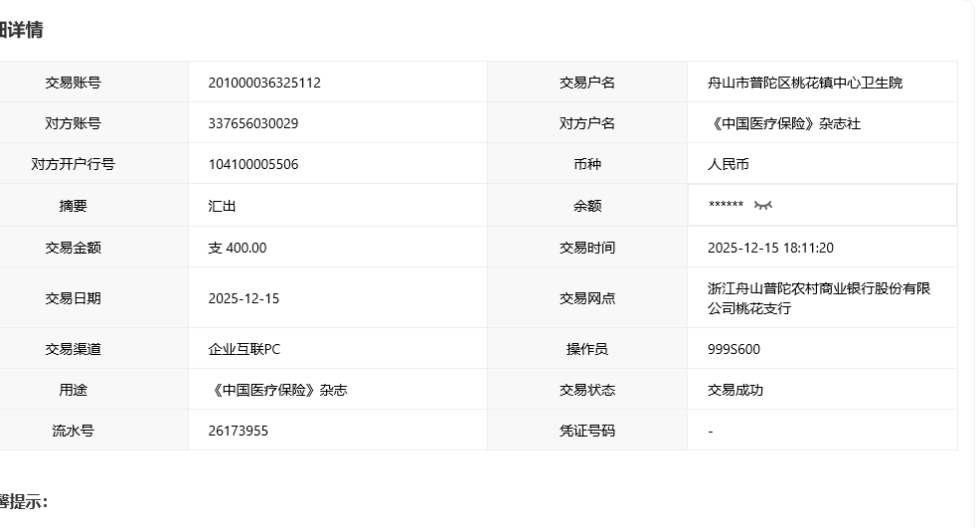Click the masked balance asterisks
The image size is (980, 528).
click(x=726, y=206)
